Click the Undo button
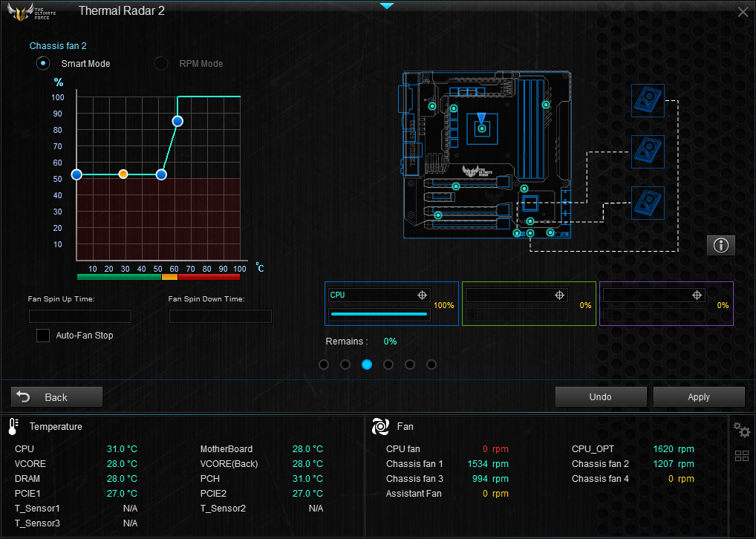 click(601, 396)
